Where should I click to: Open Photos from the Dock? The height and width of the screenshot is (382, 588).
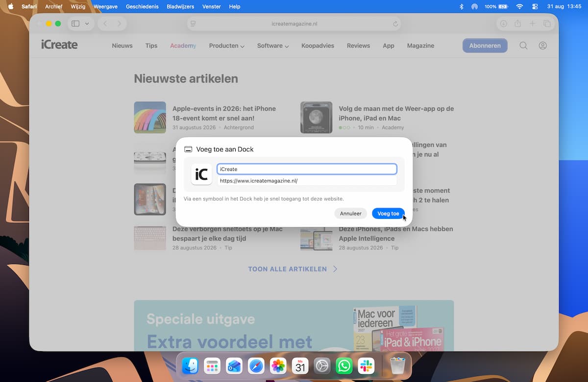coord(278,366)
